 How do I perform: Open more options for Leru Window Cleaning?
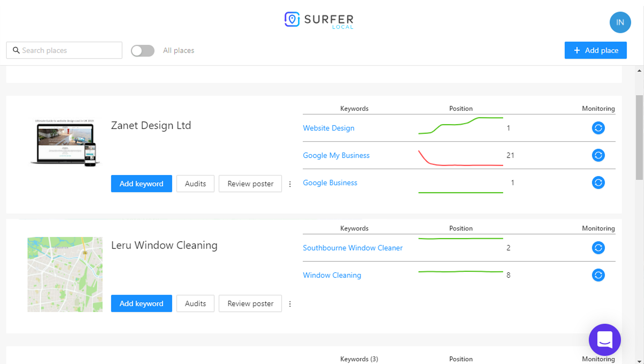(x=290, y=304)
